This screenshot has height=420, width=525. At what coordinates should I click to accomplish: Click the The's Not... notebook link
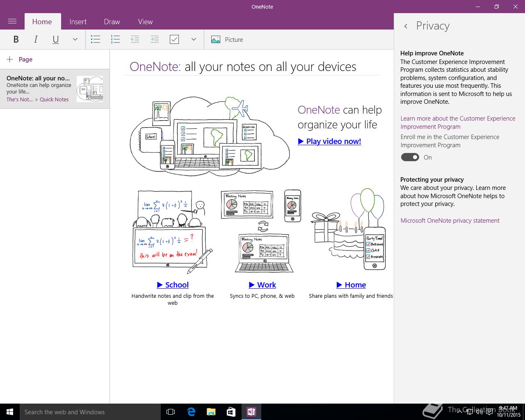tap(19, 100)
